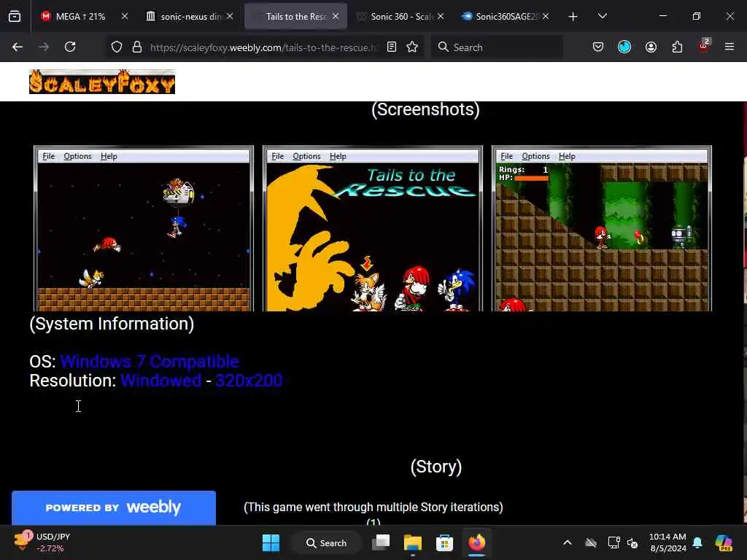Open Firefox View in the tab bar

15,17
